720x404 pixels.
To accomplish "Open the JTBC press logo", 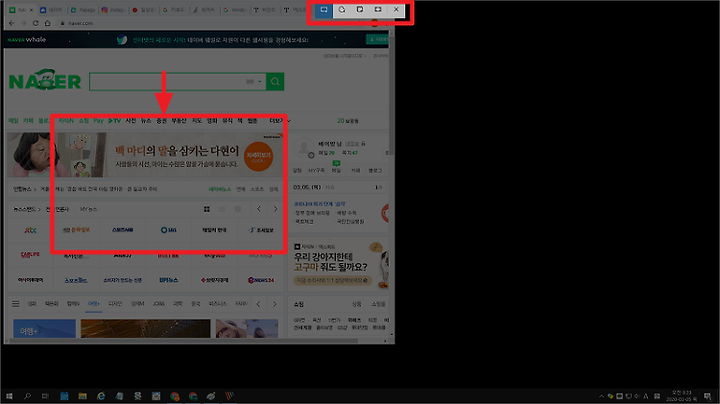I will (30, 230).
